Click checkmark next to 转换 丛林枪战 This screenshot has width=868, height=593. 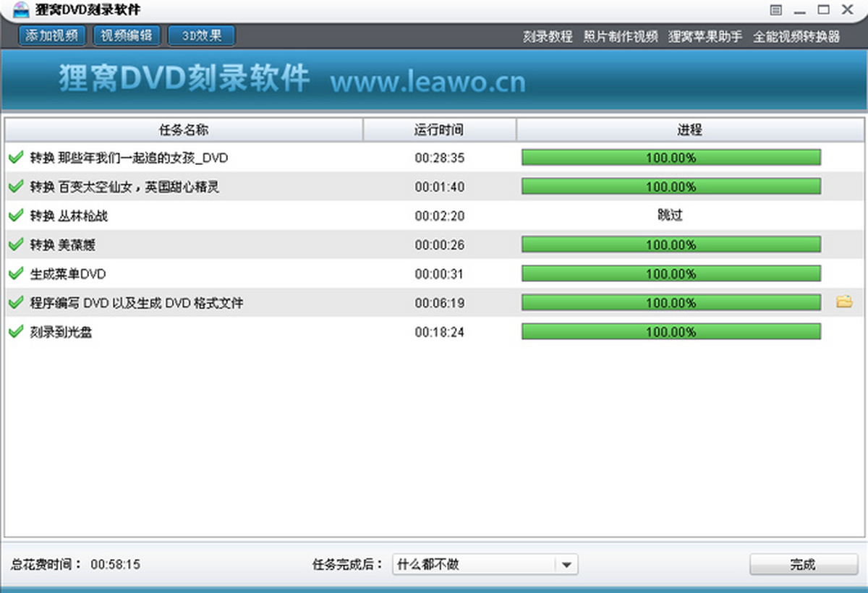16,216
